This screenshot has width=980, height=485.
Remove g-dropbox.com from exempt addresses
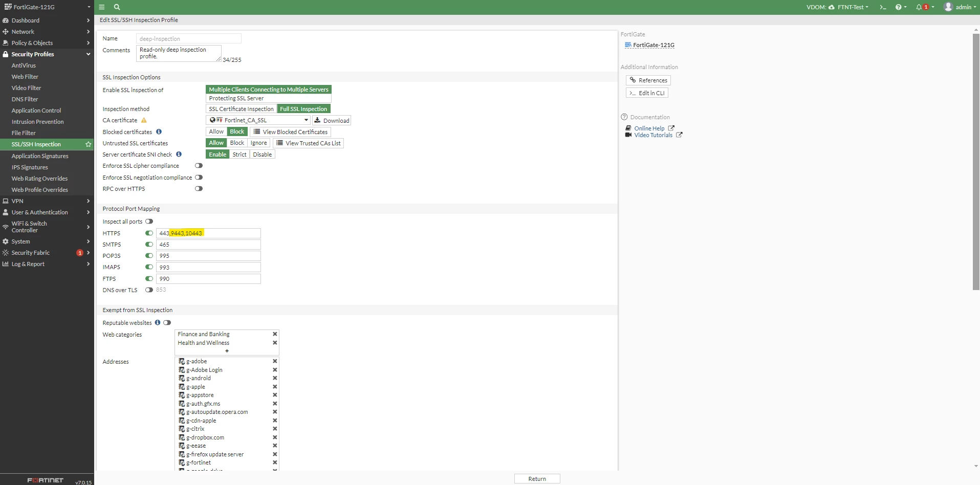pos(275,437)
